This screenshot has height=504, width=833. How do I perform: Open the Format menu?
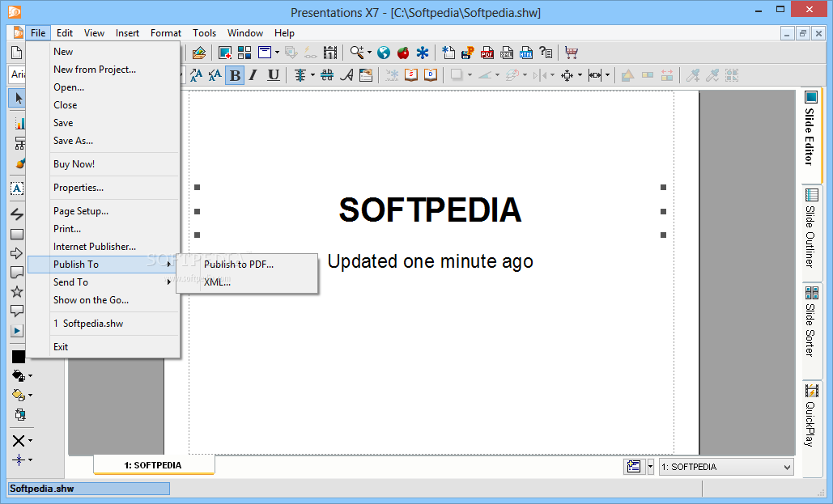tap(166, 33)
